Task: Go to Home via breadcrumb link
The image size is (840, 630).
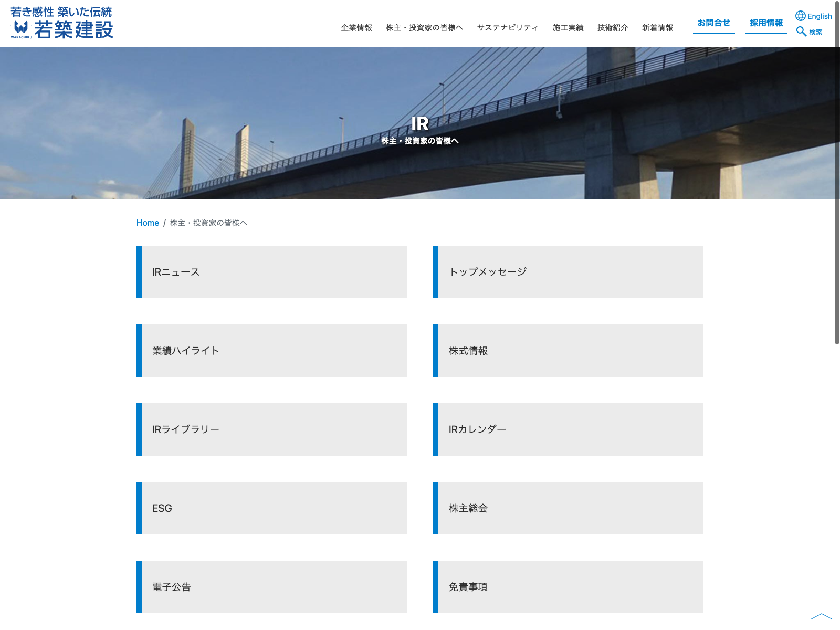Action: [x=148, y=223]
